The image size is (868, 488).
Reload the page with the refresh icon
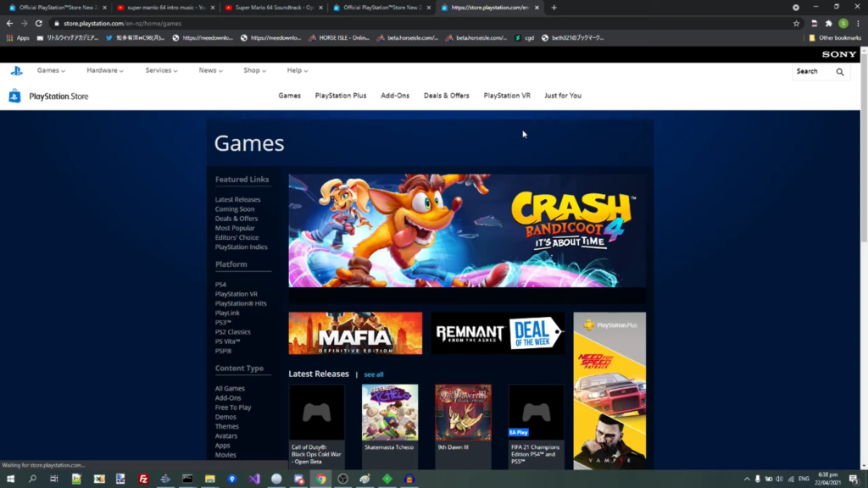point(39,23)
